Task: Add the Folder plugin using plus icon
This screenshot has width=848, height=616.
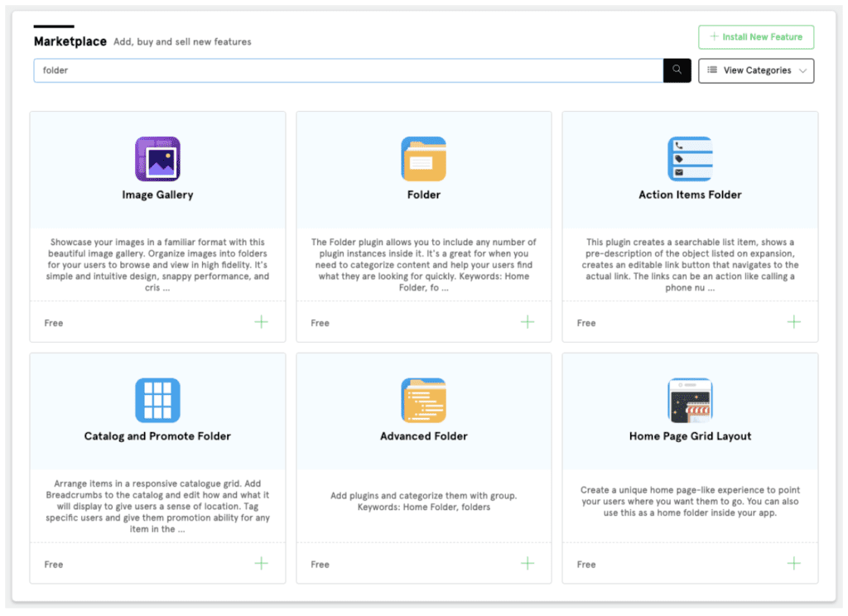Action: tap(528, 322)
